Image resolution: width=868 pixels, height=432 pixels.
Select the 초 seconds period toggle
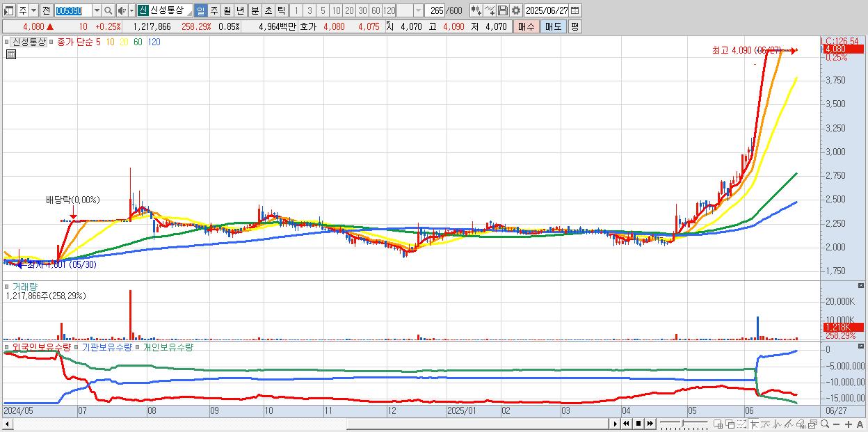[268, 10]
